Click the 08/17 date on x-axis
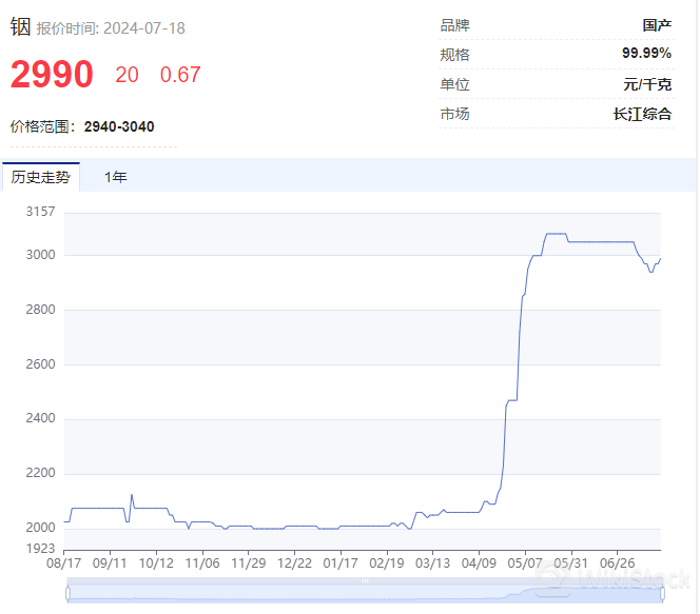 tap(64, 563)
